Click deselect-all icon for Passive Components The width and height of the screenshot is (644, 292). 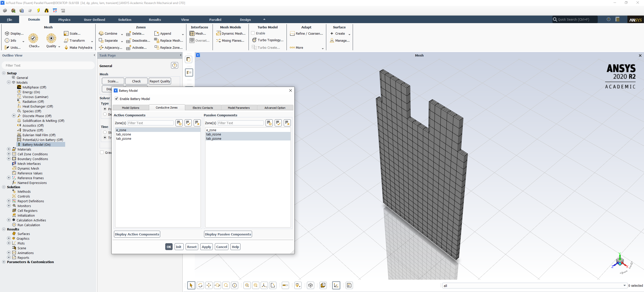[287, 123]
